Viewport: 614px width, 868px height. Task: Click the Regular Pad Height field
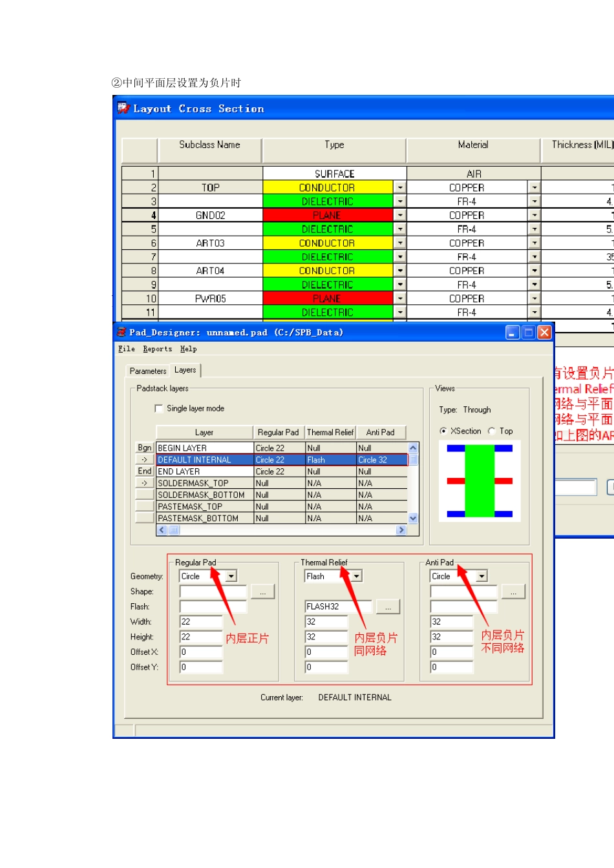[200, 637]
